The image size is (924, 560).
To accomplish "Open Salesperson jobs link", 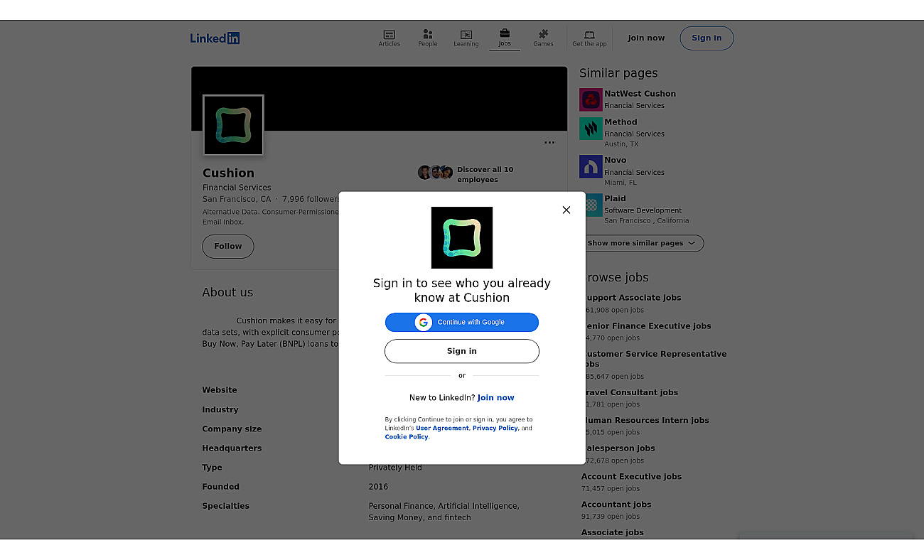I will (618, 448).
